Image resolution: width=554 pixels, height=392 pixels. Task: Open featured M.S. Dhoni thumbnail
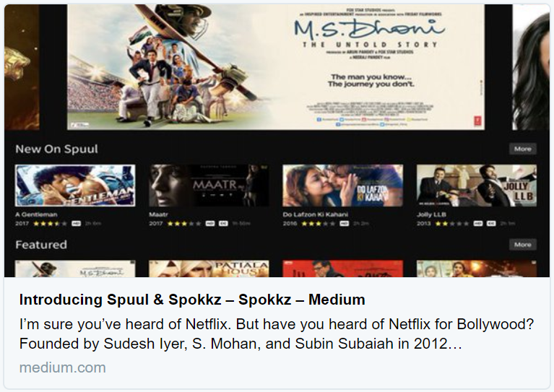point(75,269)
